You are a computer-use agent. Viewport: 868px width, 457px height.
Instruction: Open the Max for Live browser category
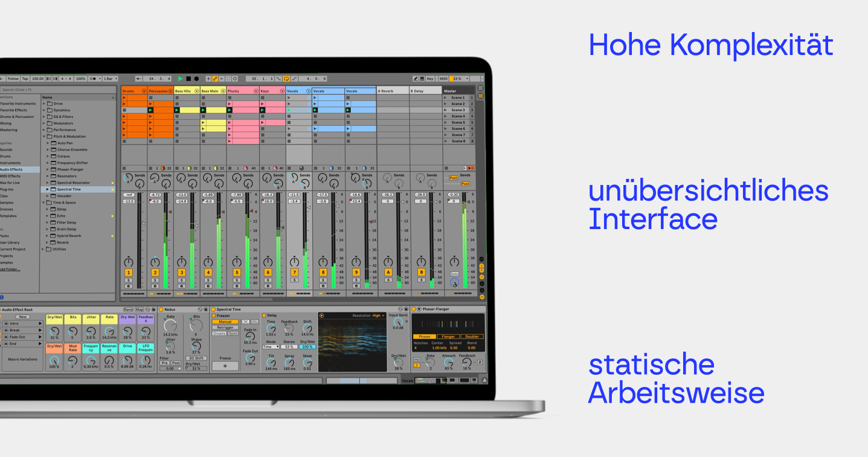coord(10,183)
